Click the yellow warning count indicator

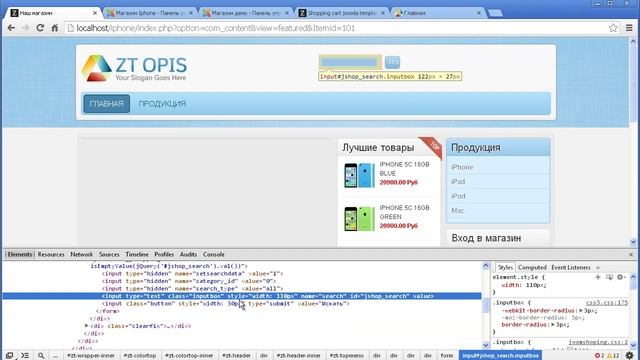tap(613, 356)
